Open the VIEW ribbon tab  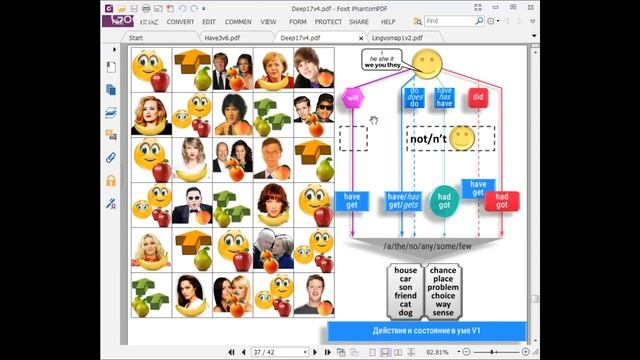(x=268, y=22)
